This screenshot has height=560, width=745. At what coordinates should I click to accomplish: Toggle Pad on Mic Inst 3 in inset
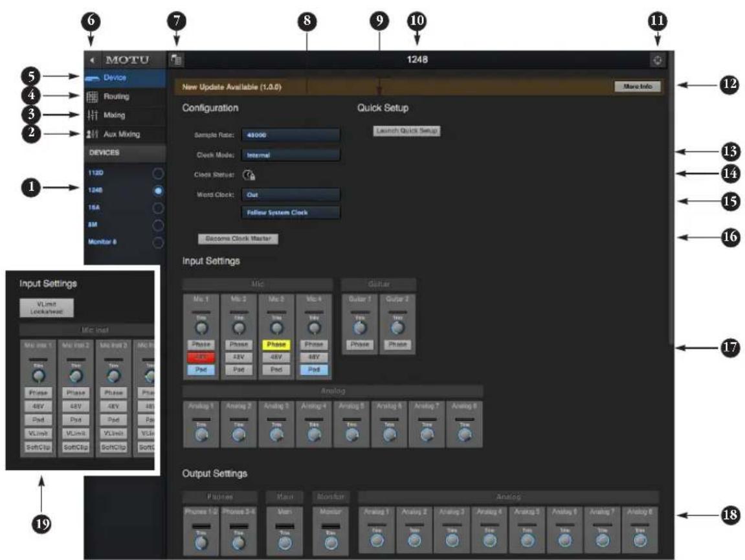113,420
